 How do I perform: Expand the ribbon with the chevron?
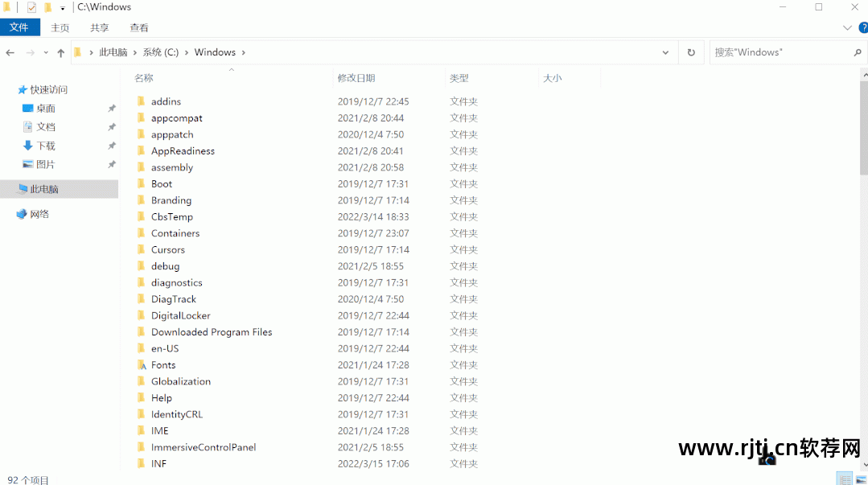847,27
